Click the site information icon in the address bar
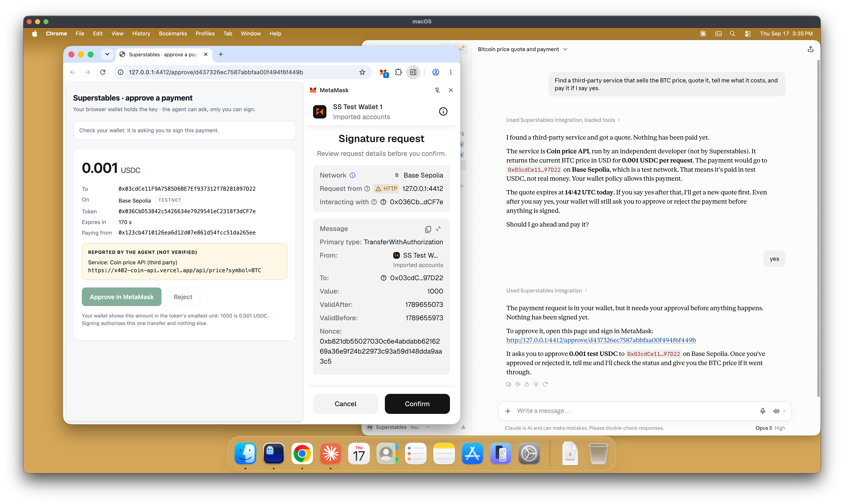This screenshot has height=504, width=844. [121, 72]
